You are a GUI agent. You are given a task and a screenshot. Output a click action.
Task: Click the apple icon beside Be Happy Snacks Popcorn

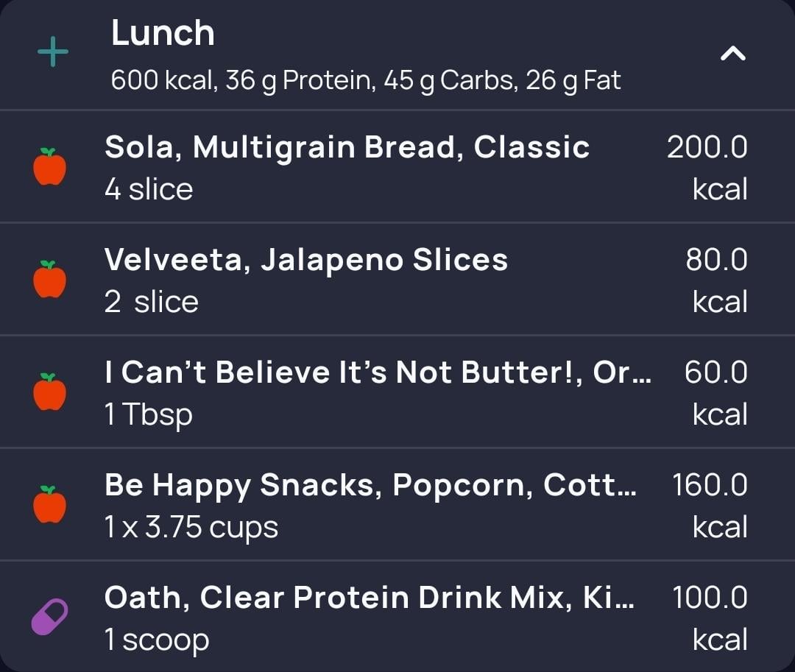pyautogui.click(x=50, y=505)
